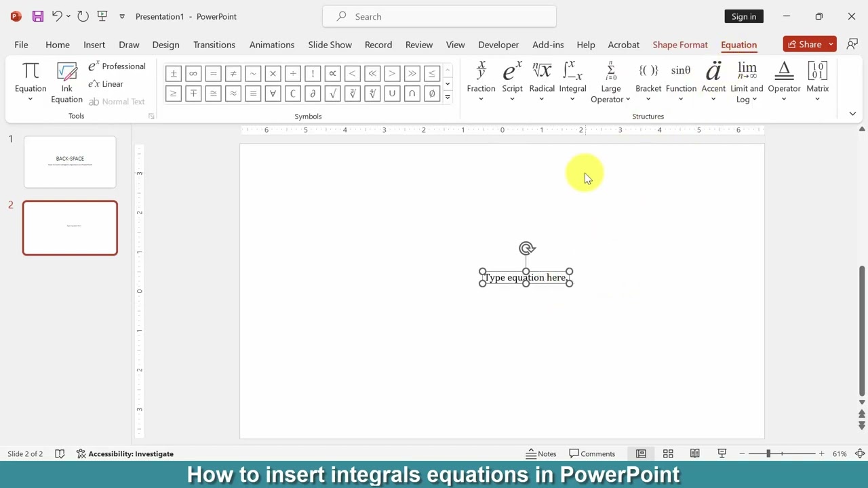This screenshot has width=868, height=488.
Task: Click the Undo icon
Action: point(57,16)
